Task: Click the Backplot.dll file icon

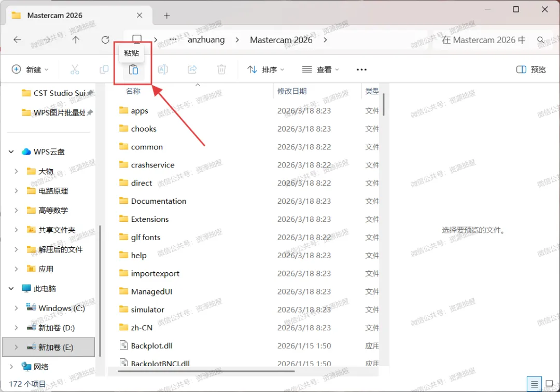Action: pyautogui.click(x=123, y=345)
